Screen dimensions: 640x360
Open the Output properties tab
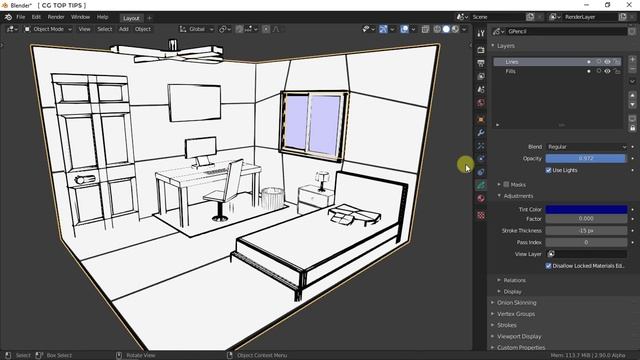(481, 63)
